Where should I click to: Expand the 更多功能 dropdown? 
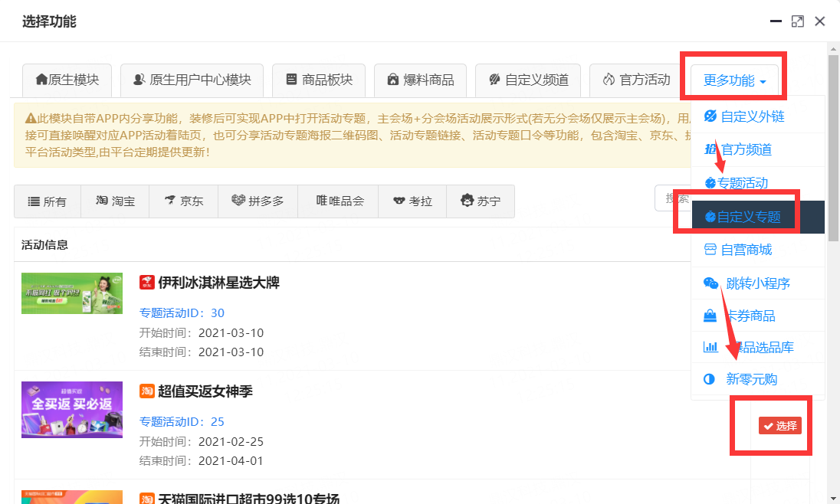click(x=734, y=81)
